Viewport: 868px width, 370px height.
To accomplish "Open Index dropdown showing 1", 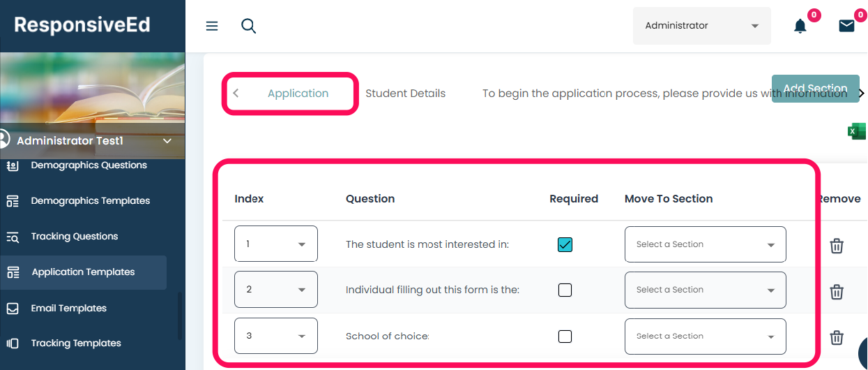I will (x=276, y=244).
